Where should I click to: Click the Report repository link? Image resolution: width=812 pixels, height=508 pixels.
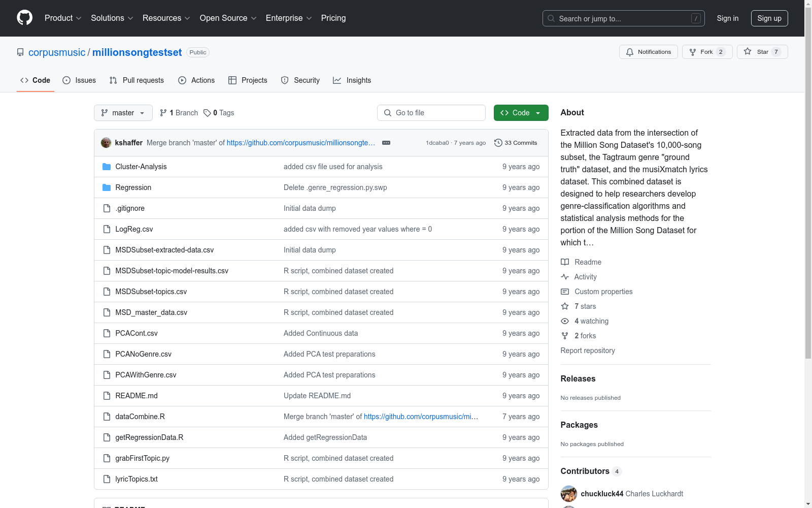tap(588, 351)
